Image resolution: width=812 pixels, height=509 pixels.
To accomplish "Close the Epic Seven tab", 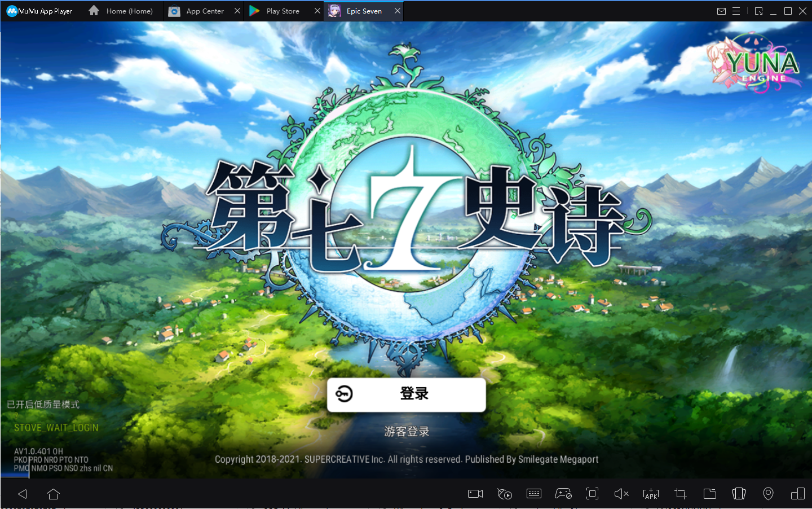I will 398,11.
